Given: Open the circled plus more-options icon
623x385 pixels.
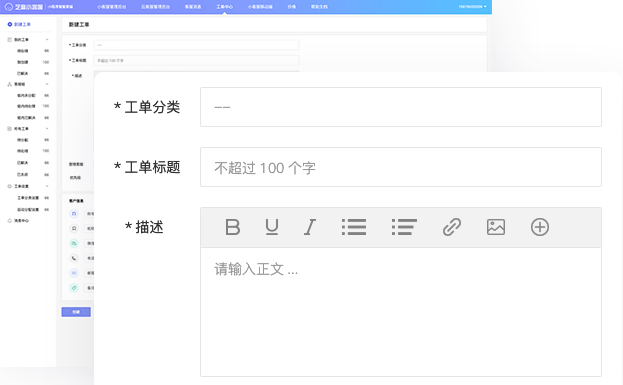Looking at the screenshot, I should [540, 227].
